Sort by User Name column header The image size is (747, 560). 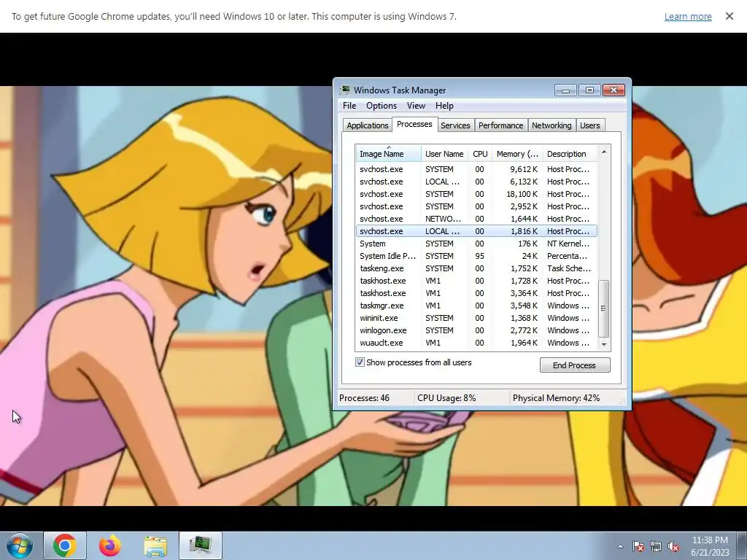click(x=444, y=154)
